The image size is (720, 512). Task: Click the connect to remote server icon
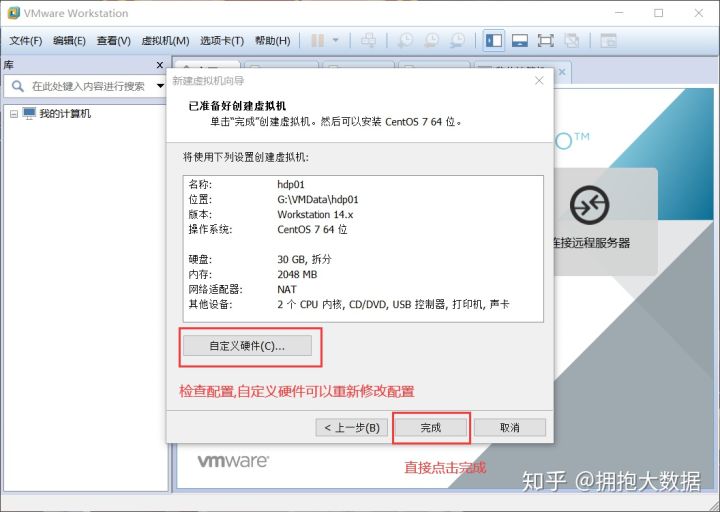click(x=590, y=205)
